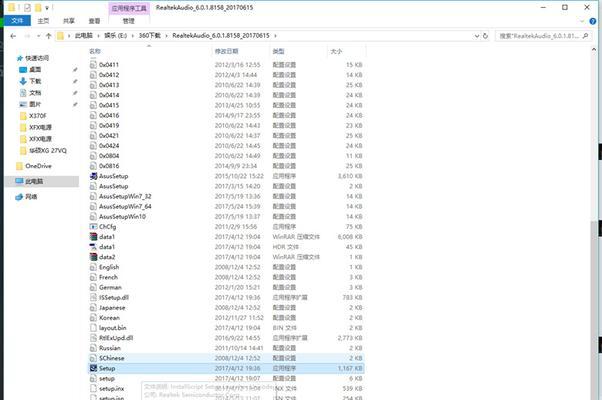
Task: Open recent locations dropdown beside forward arrow
Action: click(x=38, y=36)
